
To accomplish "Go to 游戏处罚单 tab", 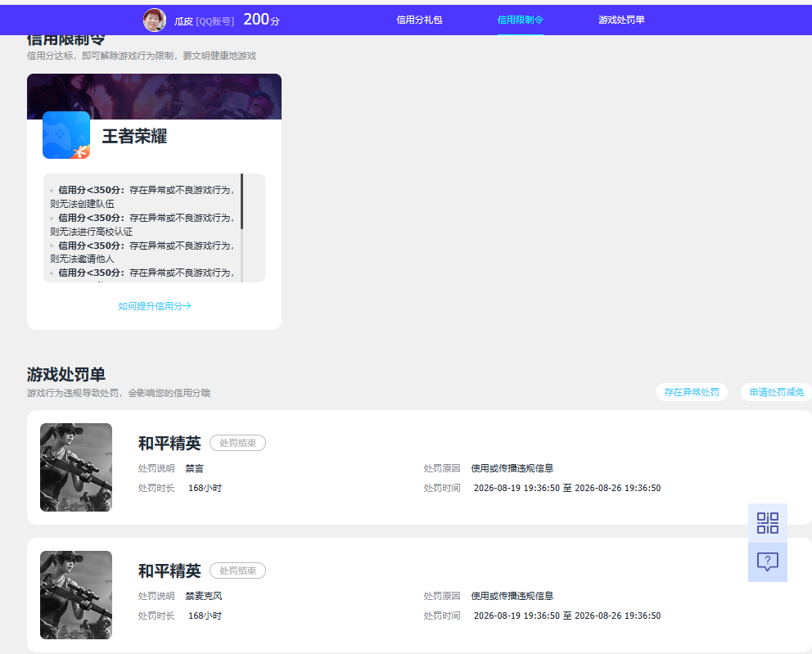I will (621, 20).
